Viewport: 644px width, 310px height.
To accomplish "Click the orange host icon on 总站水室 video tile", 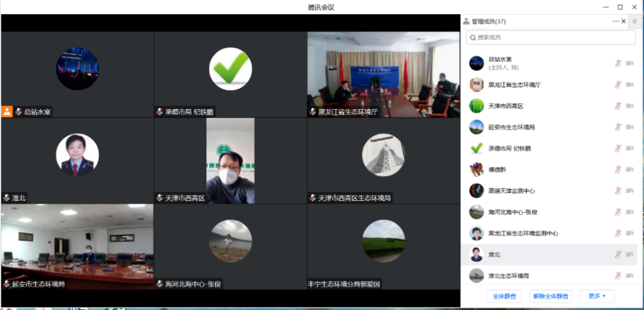I will coord(7,111).
